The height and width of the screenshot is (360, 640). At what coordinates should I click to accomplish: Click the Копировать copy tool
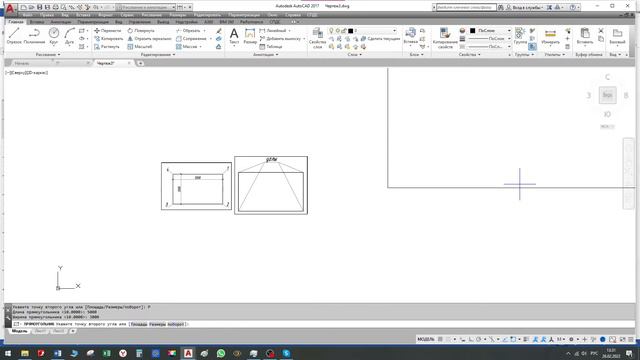[108, 39]
